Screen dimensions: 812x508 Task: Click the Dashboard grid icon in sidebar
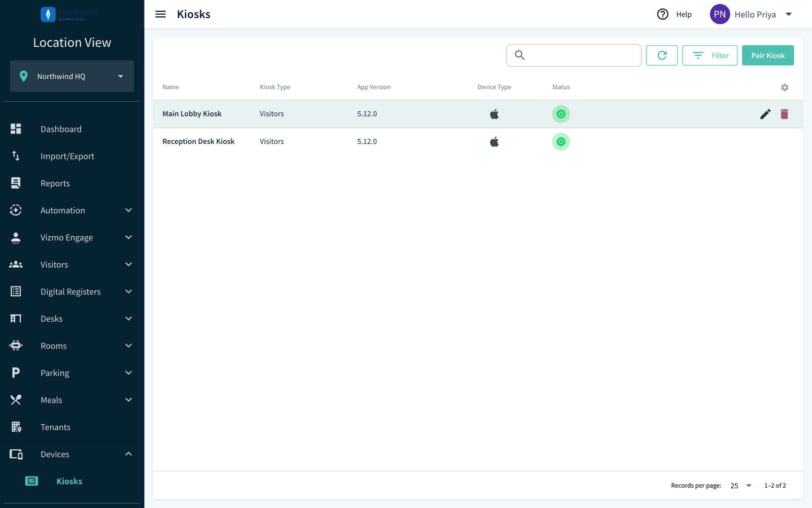[x=16, y=129]
